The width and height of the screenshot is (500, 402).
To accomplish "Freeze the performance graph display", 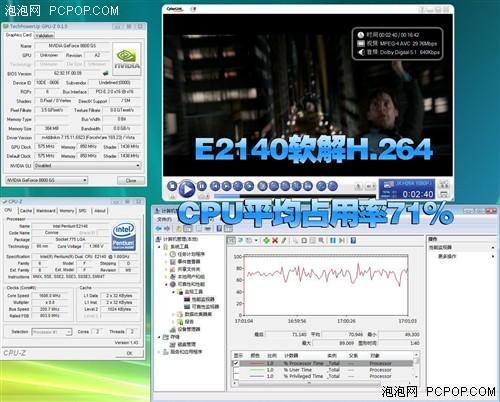I will point(333,240).
